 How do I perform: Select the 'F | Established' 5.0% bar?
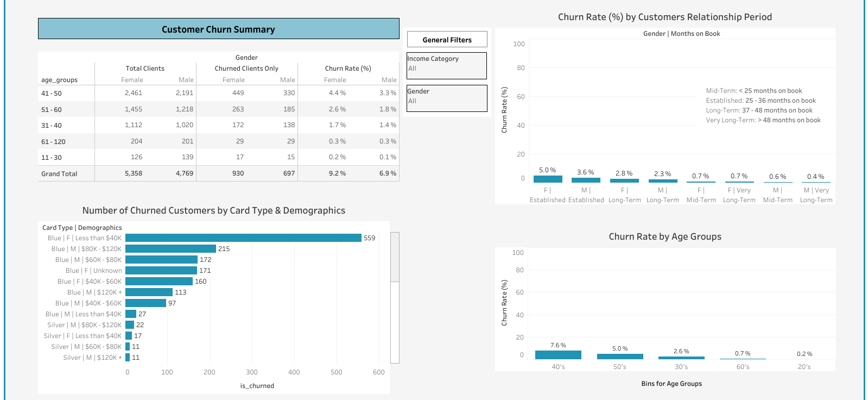548,179
